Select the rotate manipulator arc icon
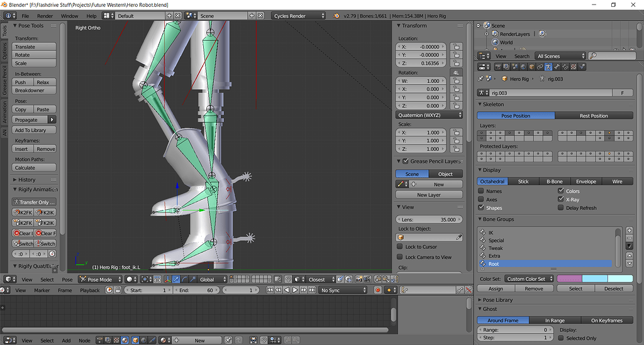 (x=184, y=280)
